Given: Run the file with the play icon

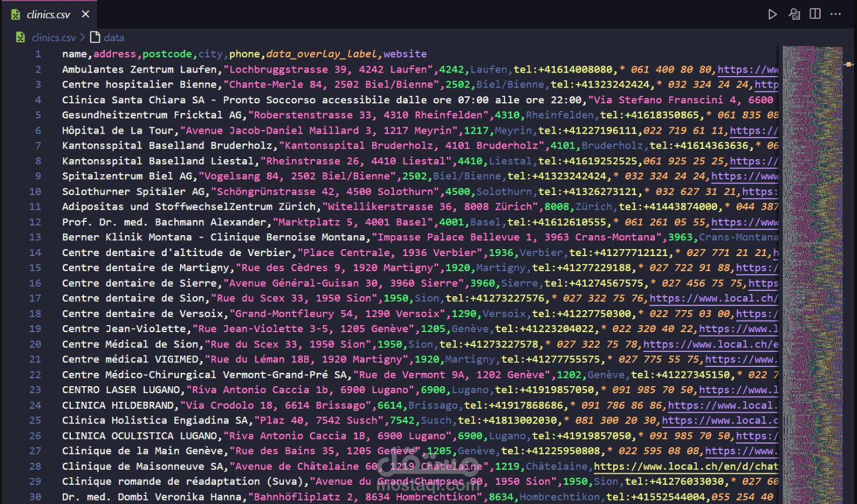Looking at the screenshot, I should point(772,14).
